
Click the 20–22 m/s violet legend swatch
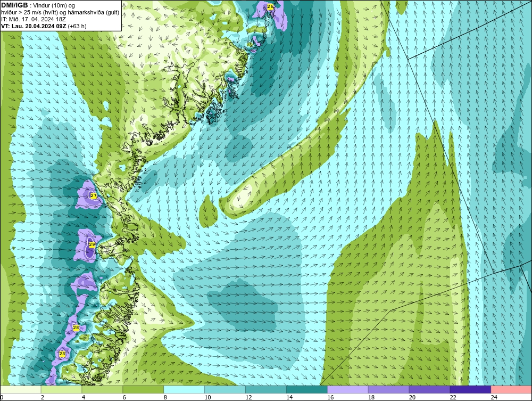tap(429, 389)
